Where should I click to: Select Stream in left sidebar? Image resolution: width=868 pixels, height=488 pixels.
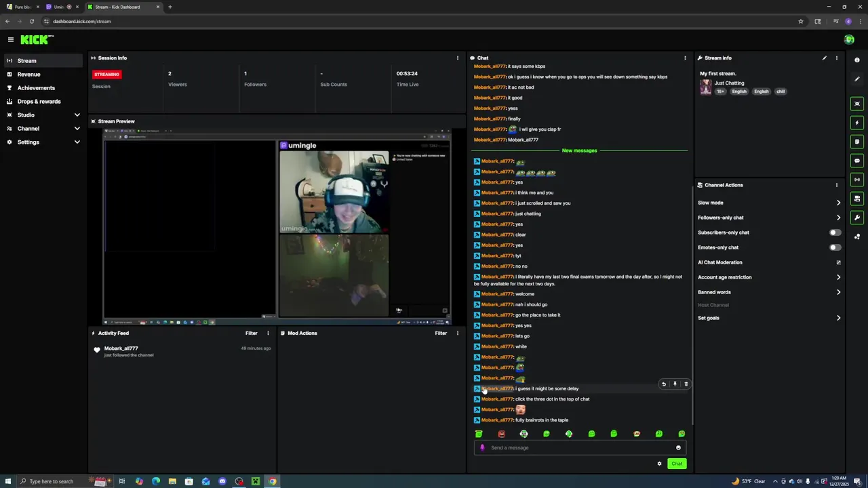[x=43, y=60]
